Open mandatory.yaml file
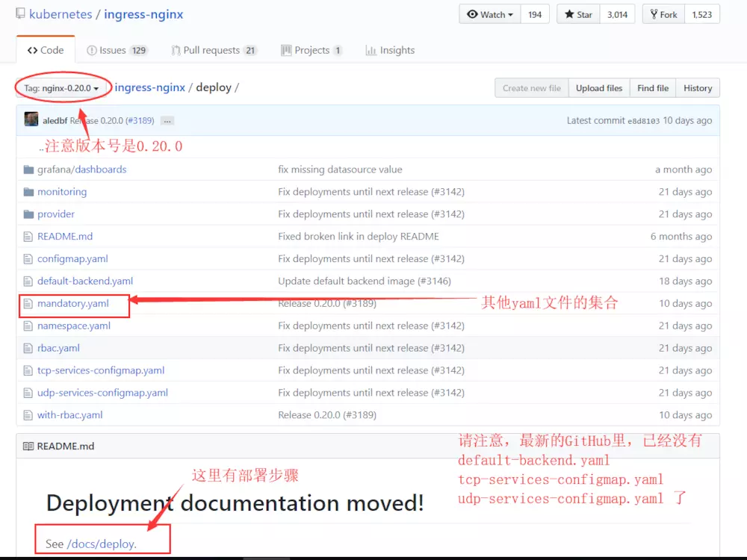The height and width of the screenshot is (560, 747). click(73, 304)
